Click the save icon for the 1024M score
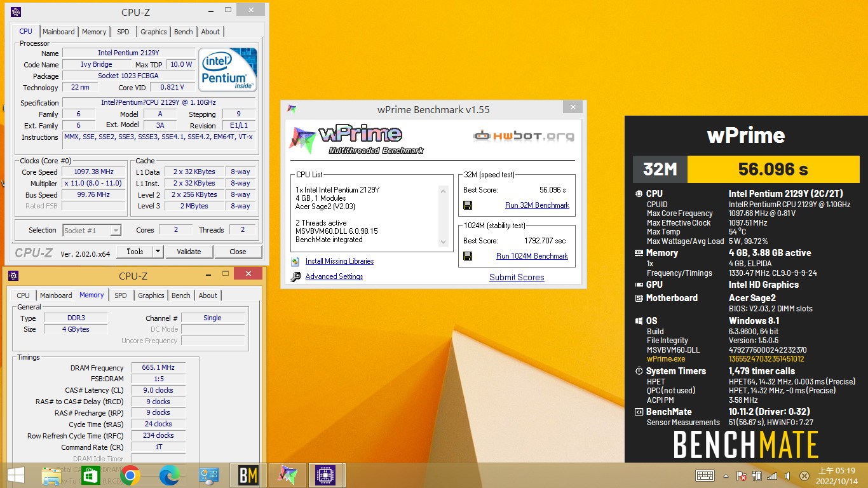Screen dimensions: 868x488 tap(468, 256)
